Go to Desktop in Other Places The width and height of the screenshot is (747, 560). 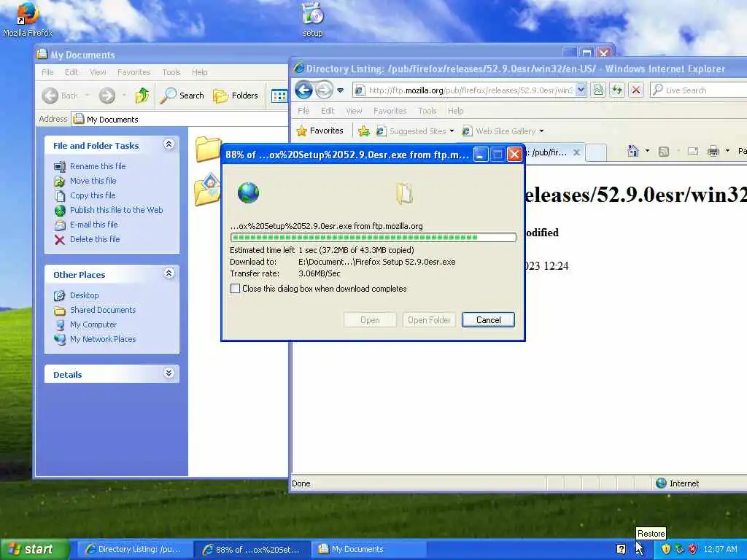pos(85,295)
